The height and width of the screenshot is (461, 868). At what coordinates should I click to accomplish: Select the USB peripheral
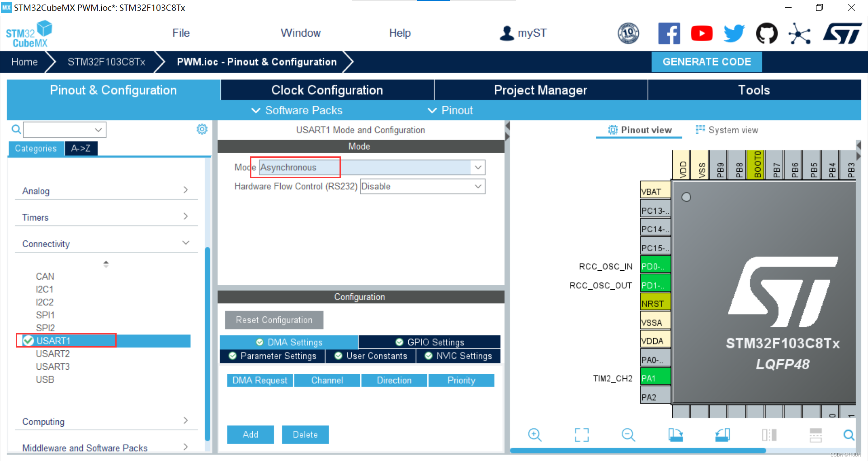coord(45,379)
